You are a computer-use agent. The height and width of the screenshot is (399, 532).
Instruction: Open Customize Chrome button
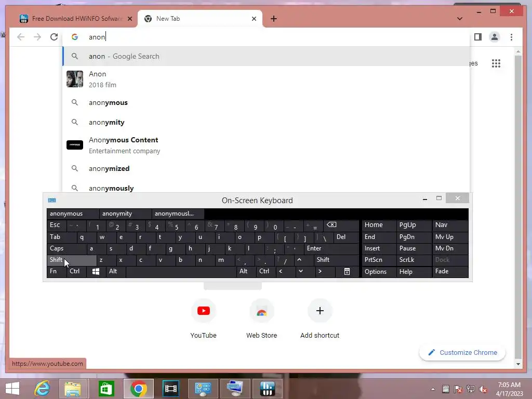click(x=462, y=353)
